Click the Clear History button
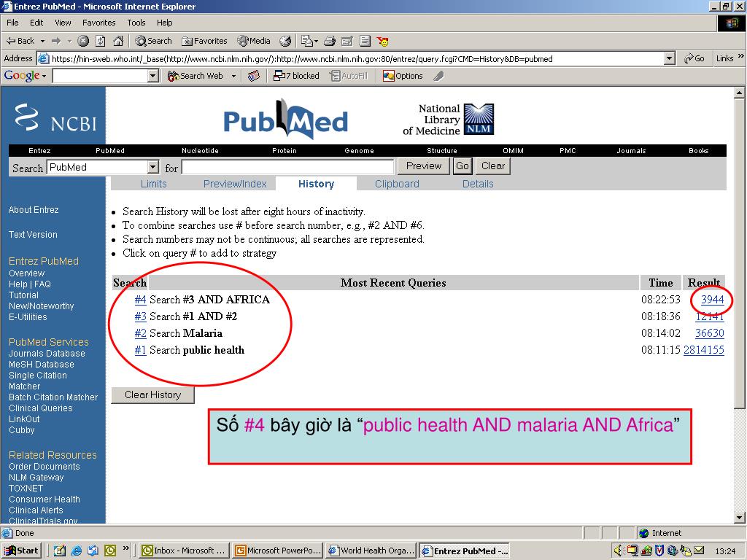This screenshot has width=747, height=560. 152,394
